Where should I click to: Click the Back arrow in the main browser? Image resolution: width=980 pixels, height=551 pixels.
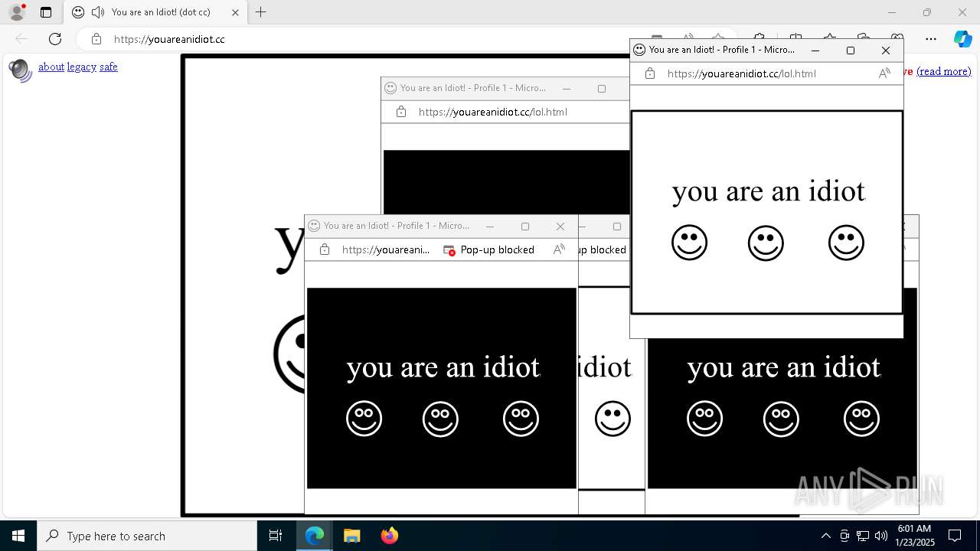[x=21, y=39]
